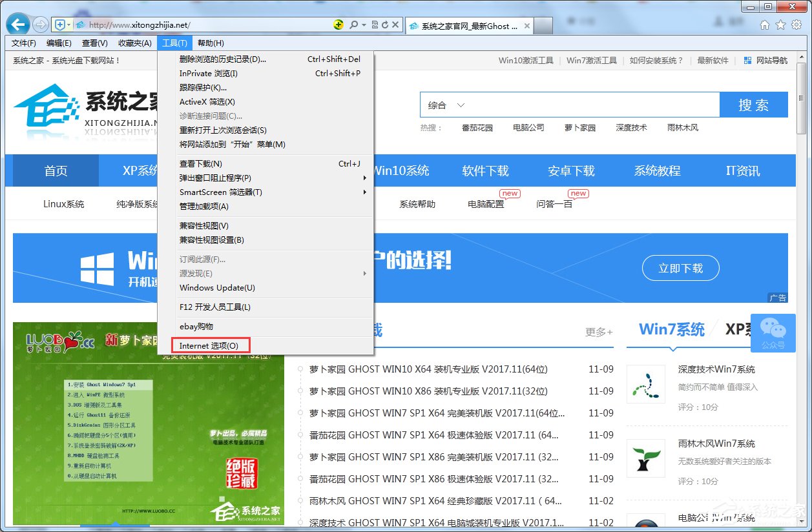Click the Tools gear icon at top right
Screen dimensions: 812x532
point(796,24)
